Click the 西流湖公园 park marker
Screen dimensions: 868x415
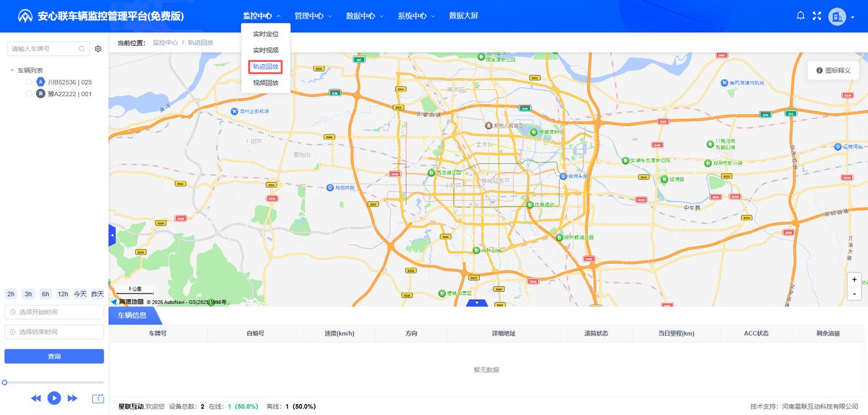[x=432, y=173]
